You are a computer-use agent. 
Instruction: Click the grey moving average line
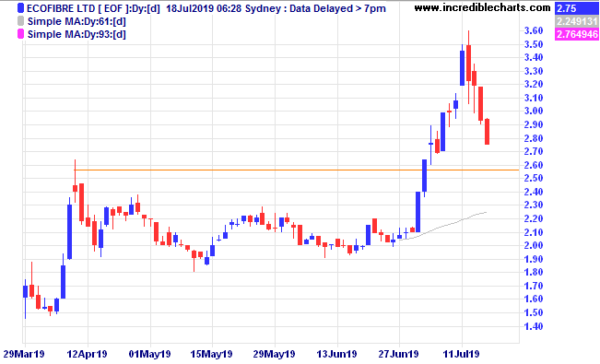[x=442, y=226]
